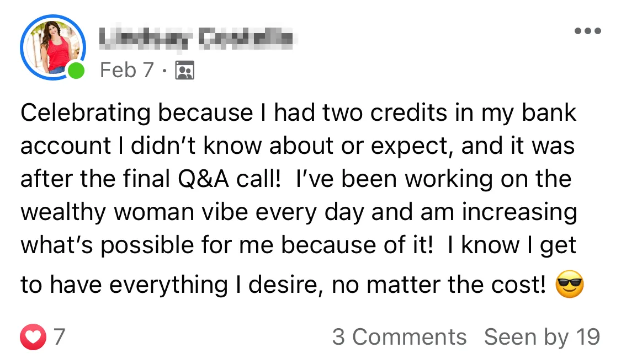This screenshot has width=621, height=364.
Task: Click the blue story ring around the avatar
Action: click(x=53, y=47)
